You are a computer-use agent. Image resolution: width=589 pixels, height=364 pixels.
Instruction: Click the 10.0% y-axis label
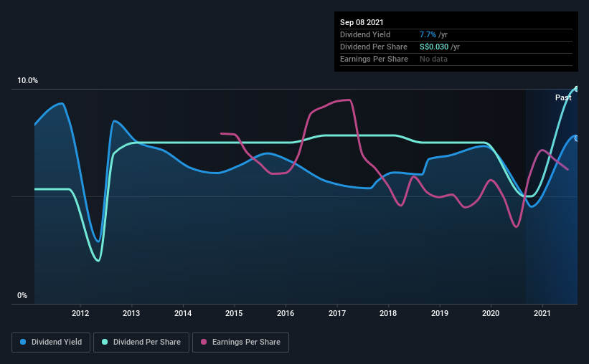coord(27,81)
